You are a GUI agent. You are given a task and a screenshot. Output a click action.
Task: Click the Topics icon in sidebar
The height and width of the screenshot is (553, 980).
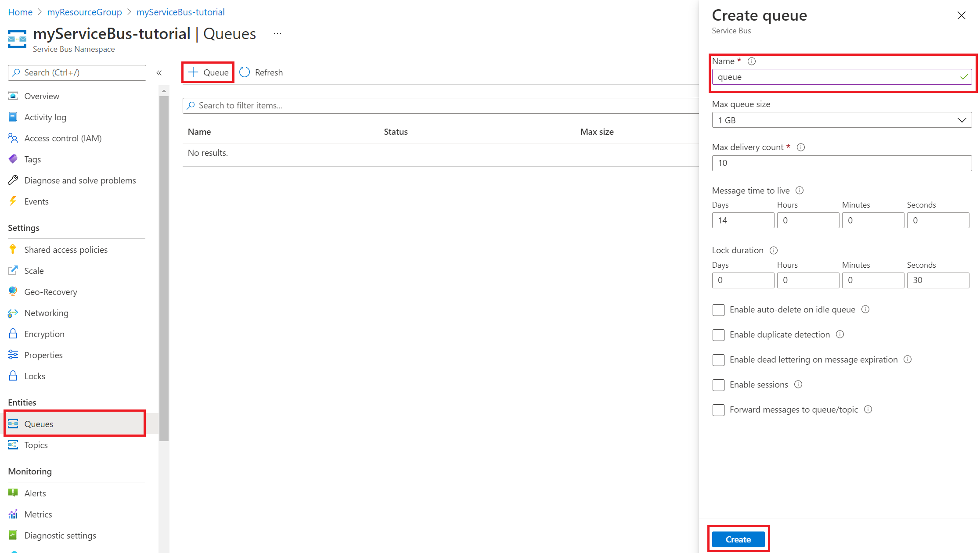13,444
